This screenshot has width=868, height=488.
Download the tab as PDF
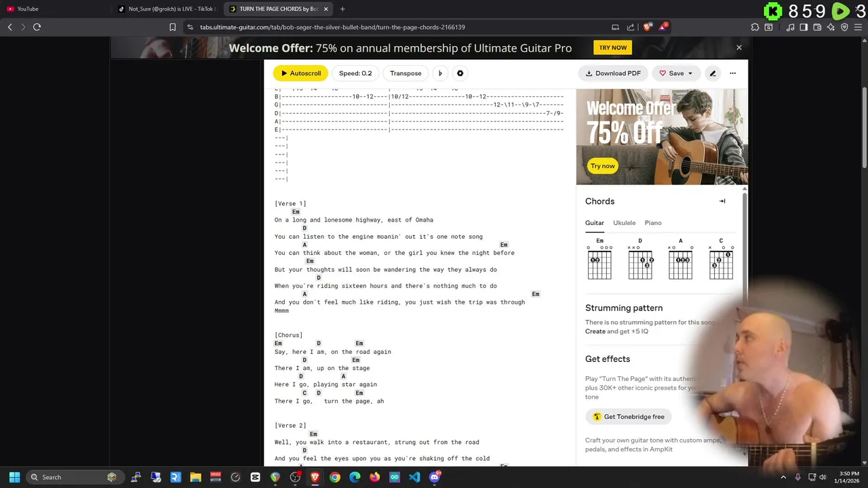pos(613,73)
